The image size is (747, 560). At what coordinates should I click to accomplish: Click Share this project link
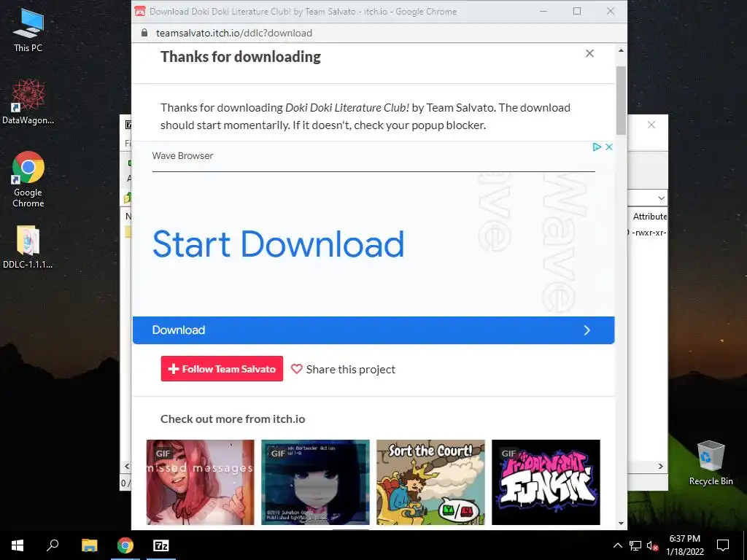pos(351,370)
